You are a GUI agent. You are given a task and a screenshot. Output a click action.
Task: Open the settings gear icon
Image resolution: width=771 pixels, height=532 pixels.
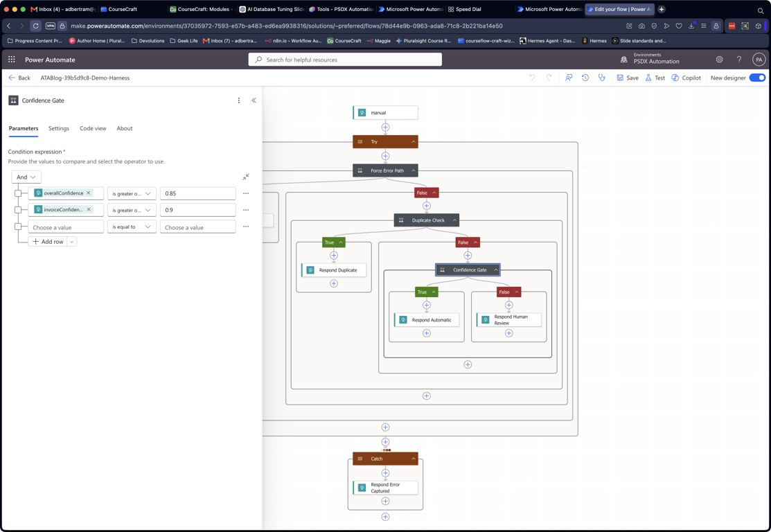point(719,60)
